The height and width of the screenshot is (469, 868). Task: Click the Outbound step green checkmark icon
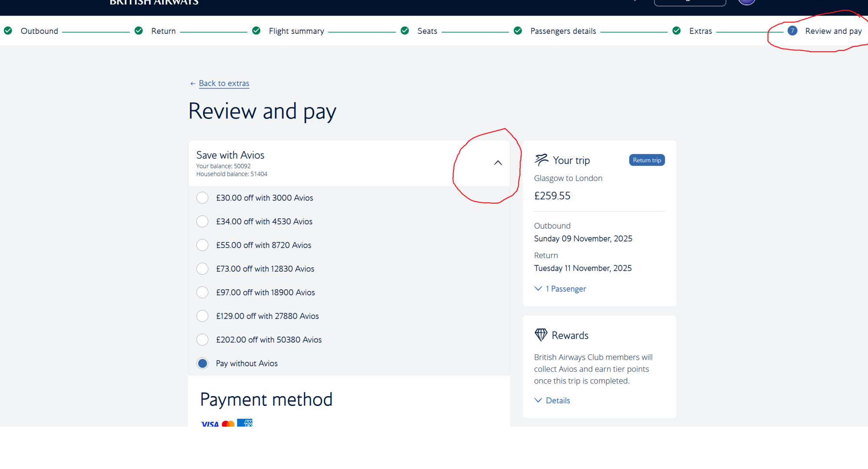pos(8,31)
